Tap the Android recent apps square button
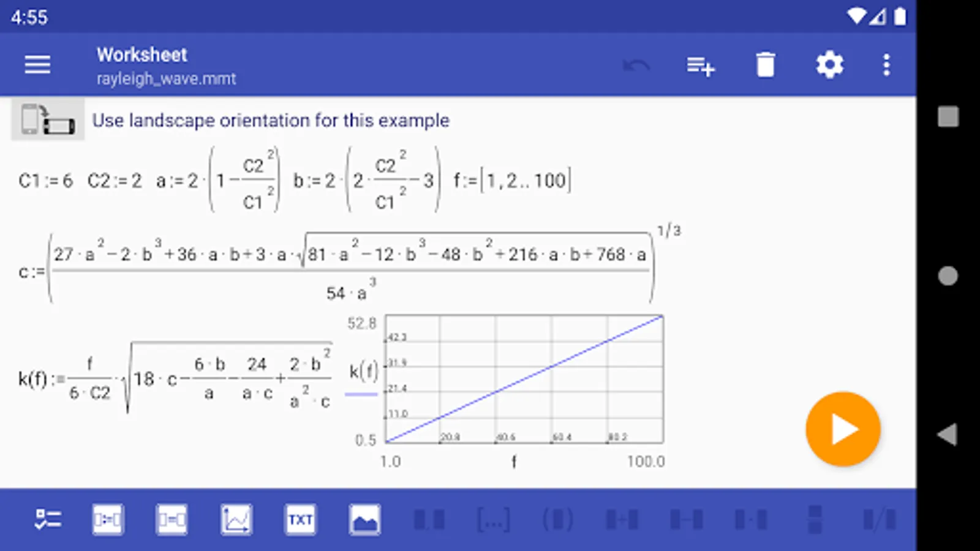The width and height of the screenshot is (980, 551). [948, 116]
